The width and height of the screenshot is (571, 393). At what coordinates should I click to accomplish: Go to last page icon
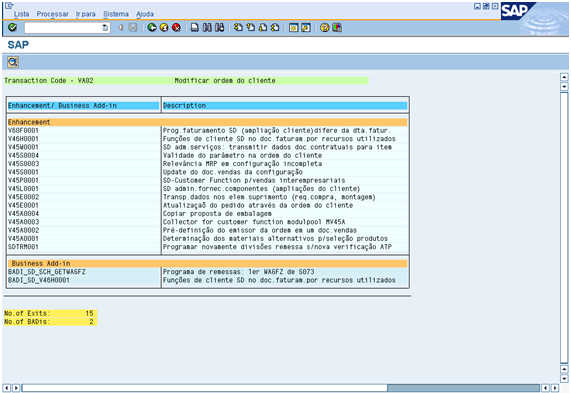pyautogui.click(x=275, y=28)
